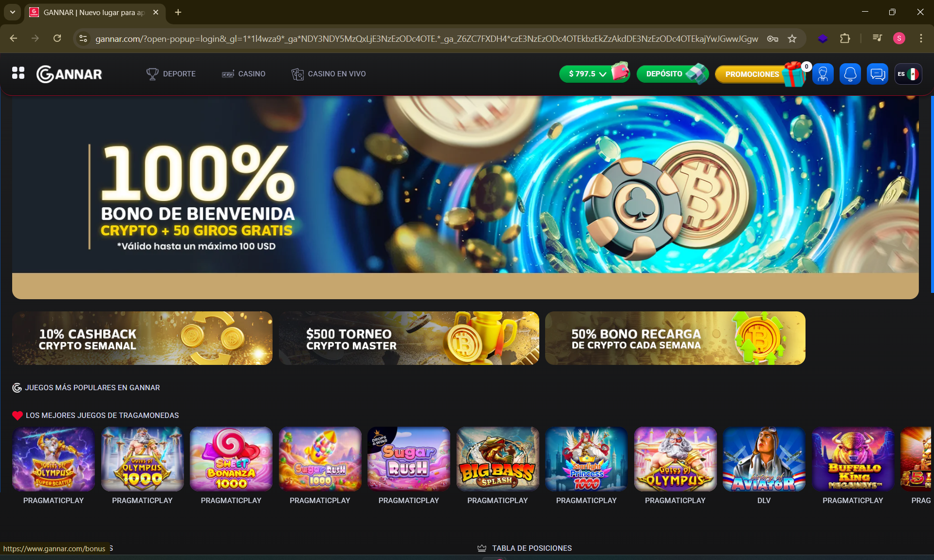Screen dimensions: 934x560
Task: Launch the Sweet Bonanza 1000 game thumbnail
Action: click(231, 459)
